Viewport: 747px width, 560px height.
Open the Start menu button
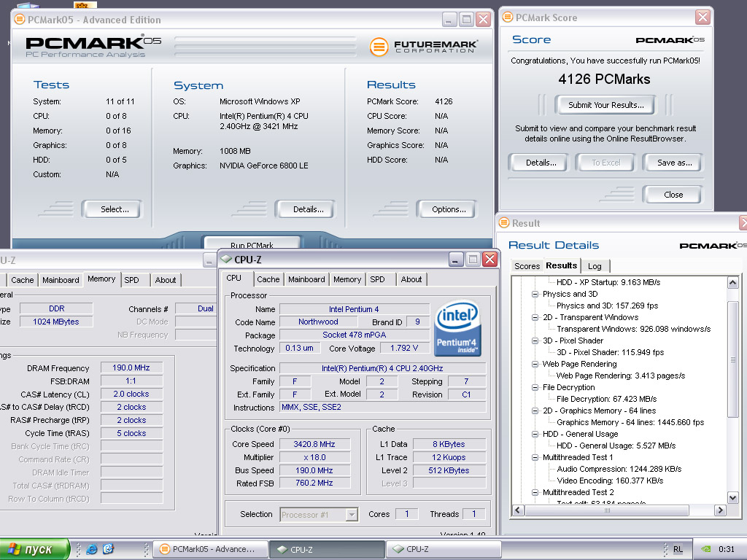tap(34, 549)
